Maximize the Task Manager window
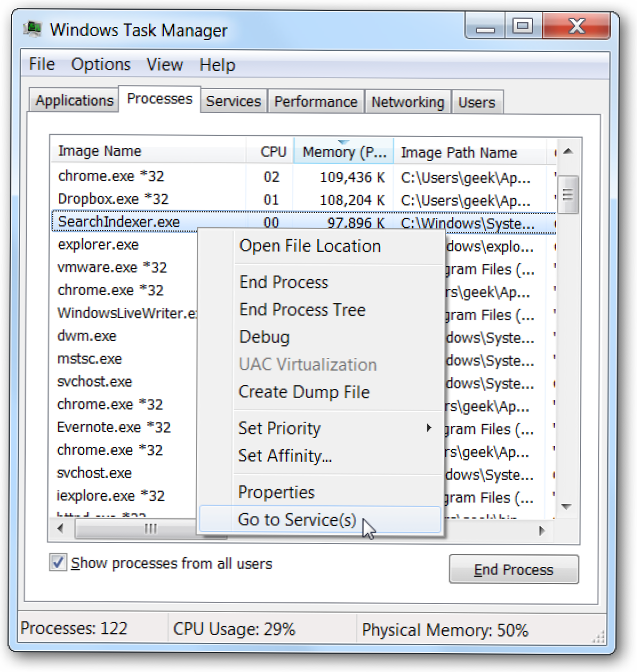This screenshot has height=672, width=637. tap(523, 26)
